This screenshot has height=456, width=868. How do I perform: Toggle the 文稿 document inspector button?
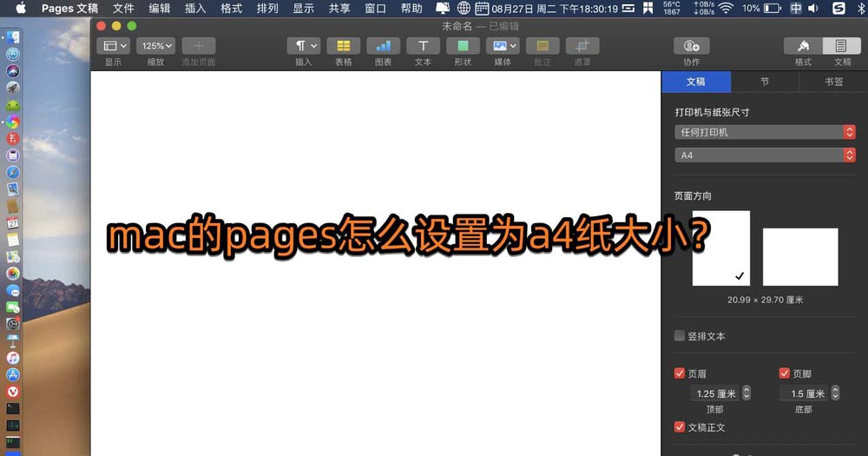click(841, 46)
